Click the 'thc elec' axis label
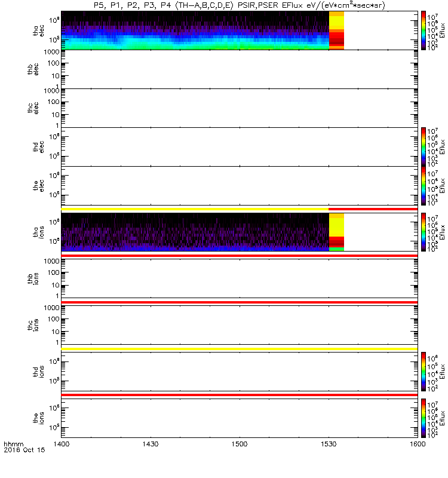 (33, 108)
